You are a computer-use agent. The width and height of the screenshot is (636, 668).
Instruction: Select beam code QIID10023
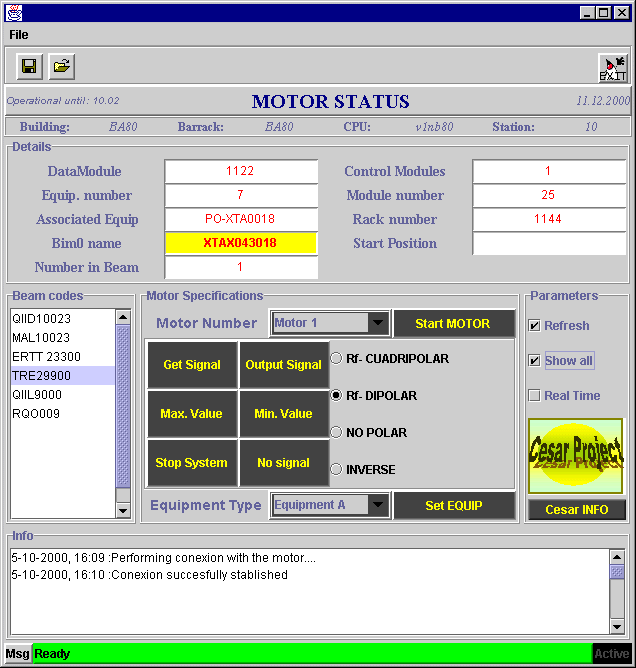63,319
